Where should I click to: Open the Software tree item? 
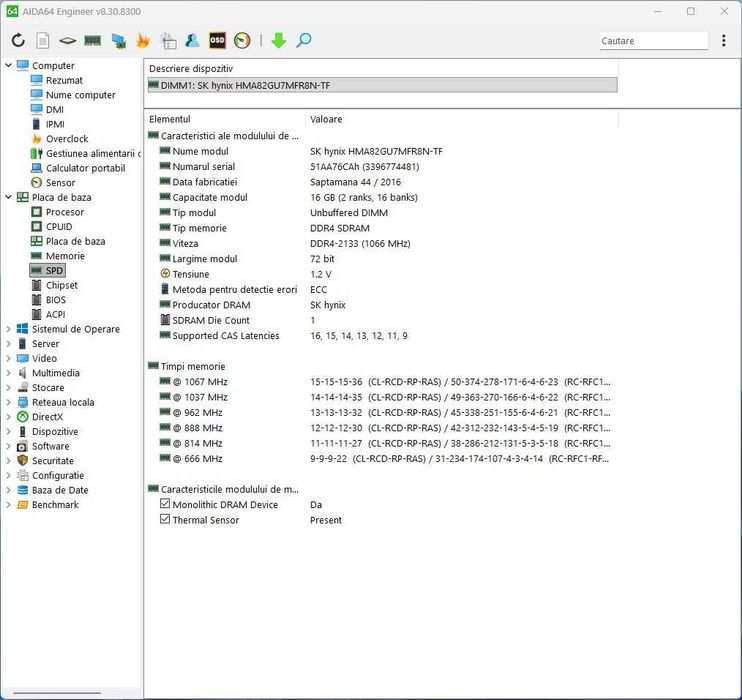click(50, 446)
